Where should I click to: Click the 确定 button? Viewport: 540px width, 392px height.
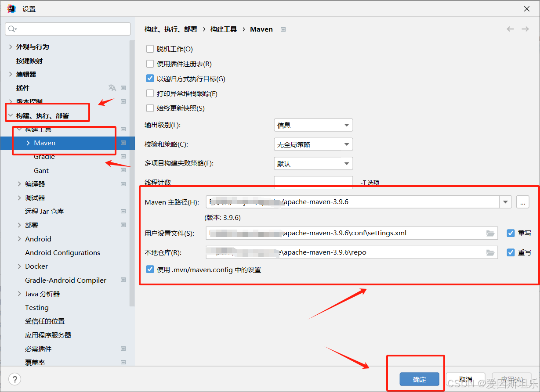pyautogui.click(x=420, y=379)
